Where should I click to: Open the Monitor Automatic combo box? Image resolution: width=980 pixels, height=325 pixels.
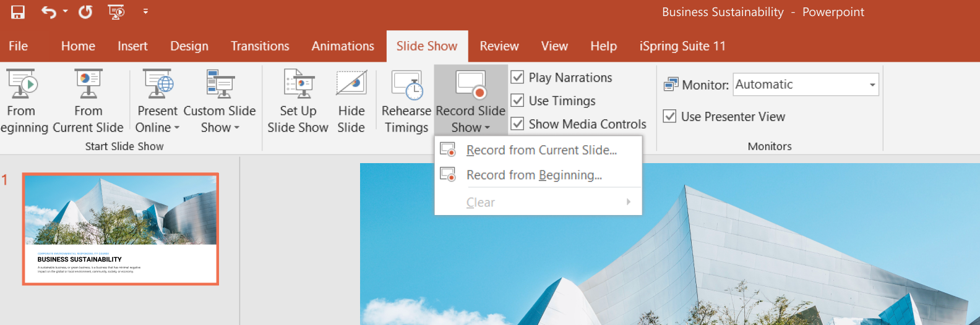pyautogui.click(x=806, y=85)
